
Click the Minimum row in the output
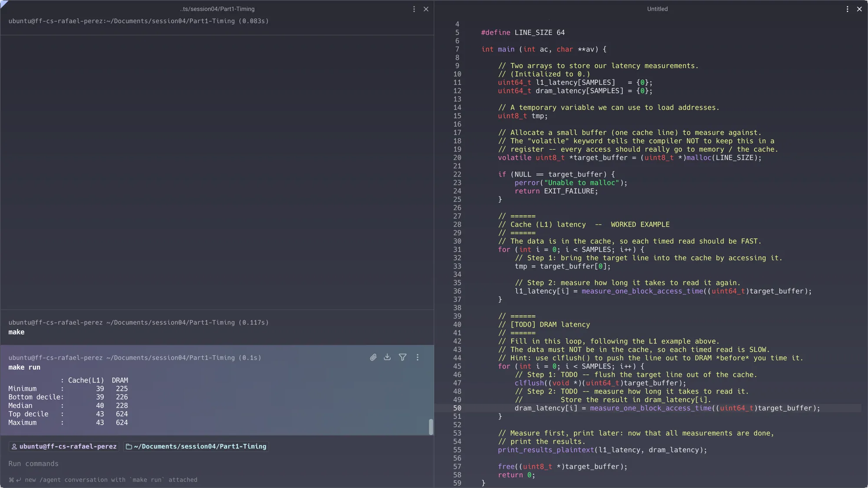pos(68,389)
